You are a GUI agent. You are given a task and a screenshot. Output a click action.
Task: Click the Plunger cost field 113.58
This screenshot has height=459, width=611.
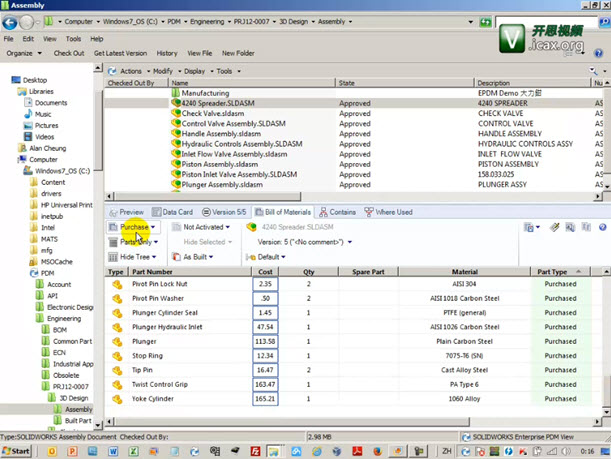[x=266, y=341]
